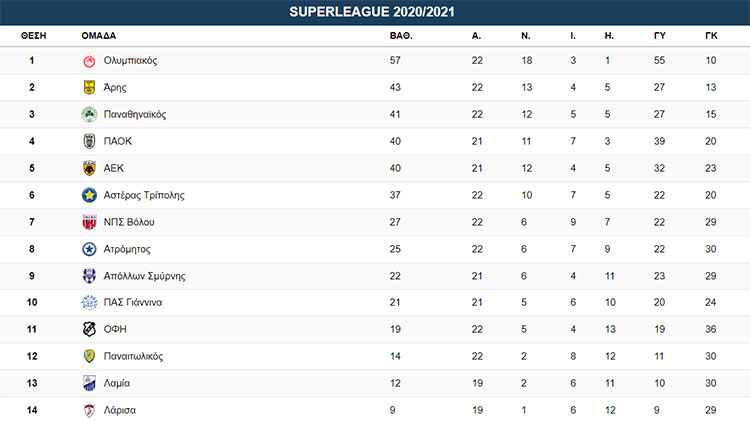The height and width of the screenshot is (422, 750).
Task: Click the Αστέρας Τρίπολης star logo
Action: [x=88, y=196]
